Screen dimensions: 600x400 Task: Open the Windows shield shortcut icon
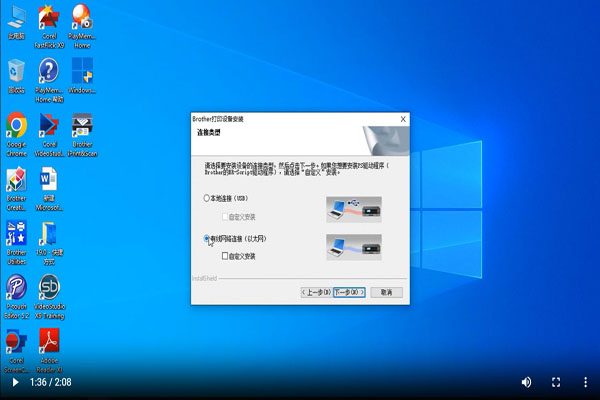pyautogui.click(x=82, y=76)
